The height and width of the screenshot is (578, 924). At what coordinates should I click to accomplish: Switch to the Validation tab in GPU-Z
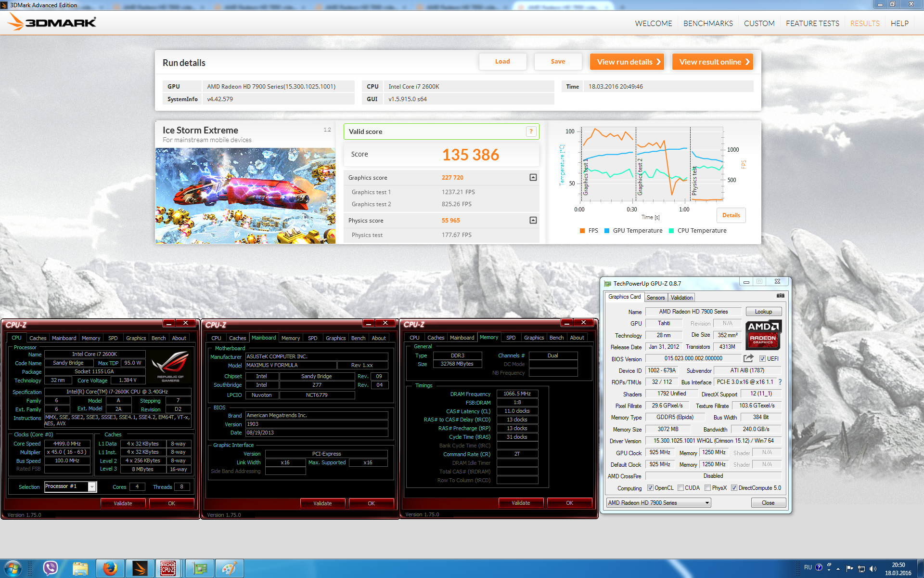point(681,298)
